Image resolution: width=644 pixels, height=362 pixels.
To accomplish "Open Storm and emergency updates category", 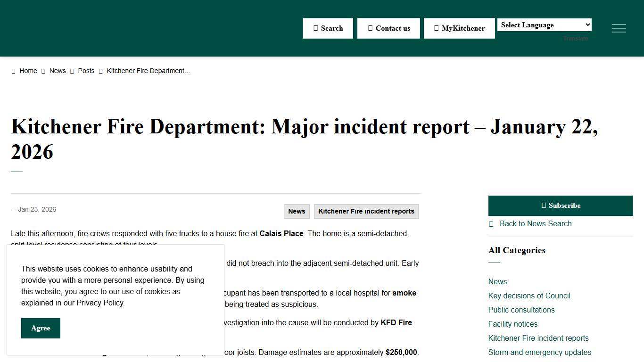I will coord(539,352).
